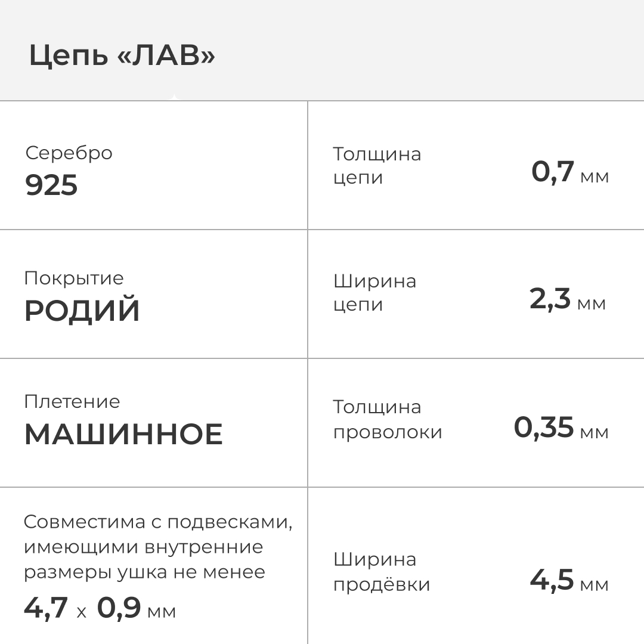
Task: Click the pendant compatibility description text
Action: pyautogui.click(x=158, y=547)
